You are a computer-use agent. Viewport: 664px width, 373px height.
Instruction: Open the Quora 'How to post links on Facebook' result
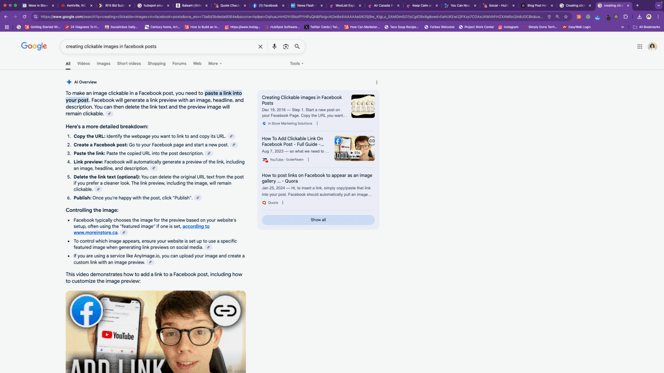point(317,178)
